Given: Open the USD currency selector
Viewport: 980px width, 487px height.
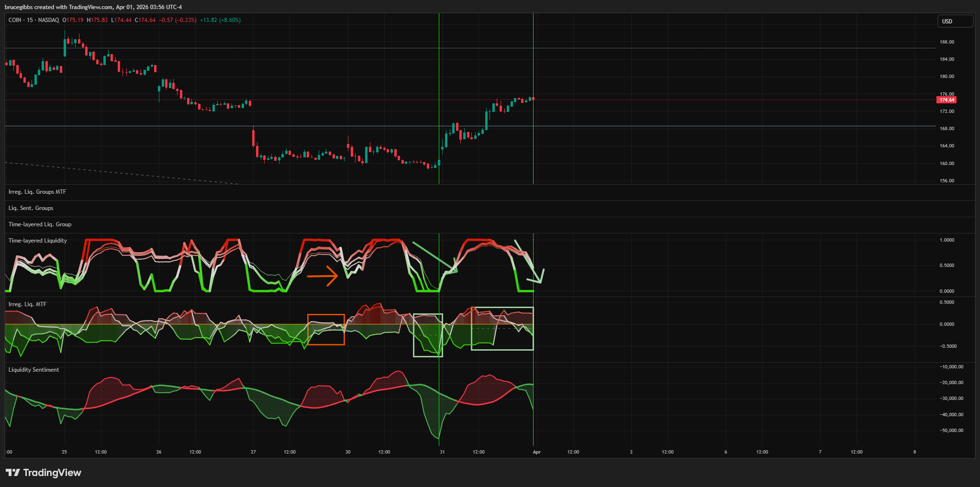Looking at the screenshot, I should tap(955, 21).
